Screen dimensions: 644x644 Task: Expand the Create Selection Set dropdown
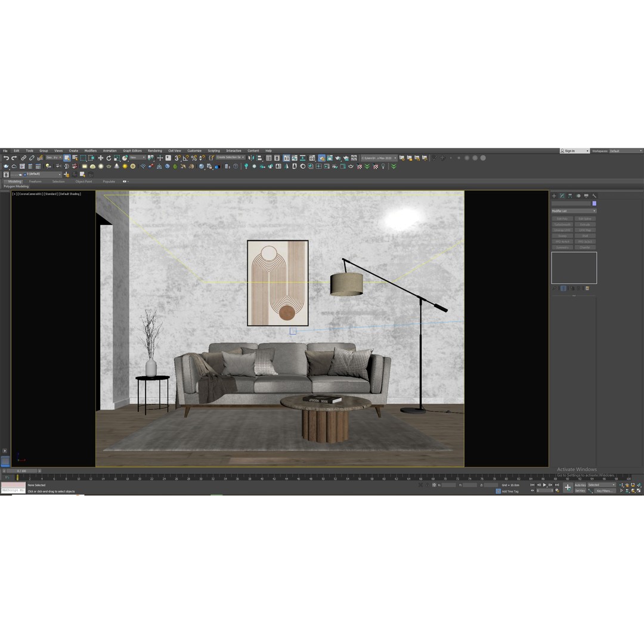(230, 157)
